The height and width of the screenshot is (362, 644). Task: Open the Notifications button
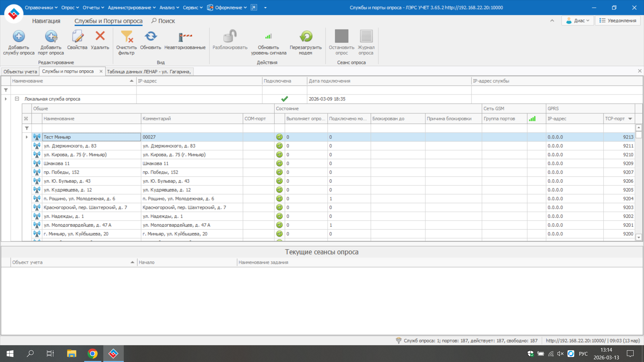618,20
